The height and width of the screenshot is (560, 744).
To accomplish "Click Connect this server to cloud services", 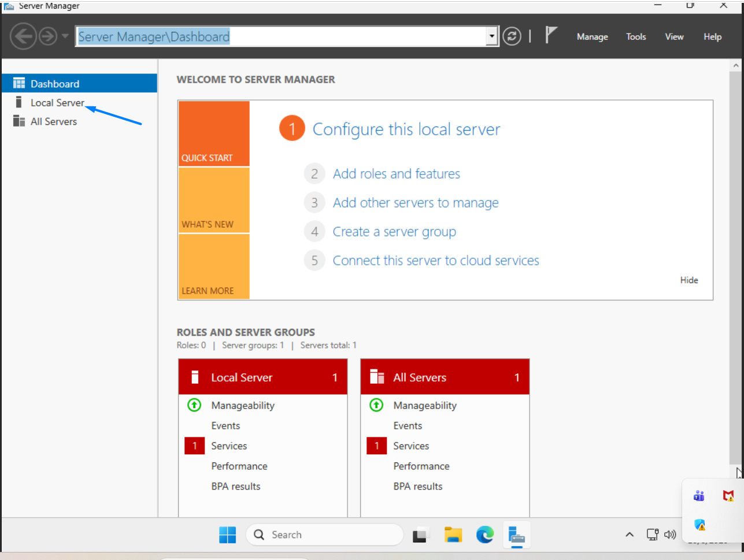I will click(436, 261).
